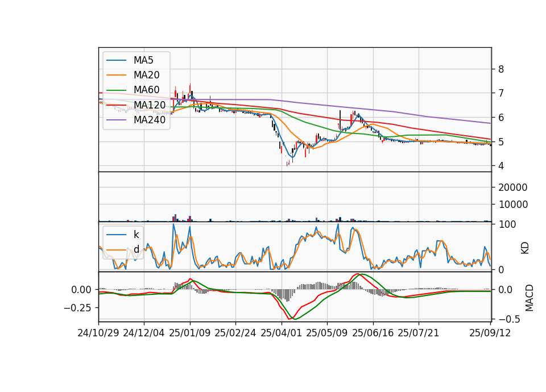Click the 25/07/21 date axis label
Viewport: 546px width, 392px height.
(419, 333)
